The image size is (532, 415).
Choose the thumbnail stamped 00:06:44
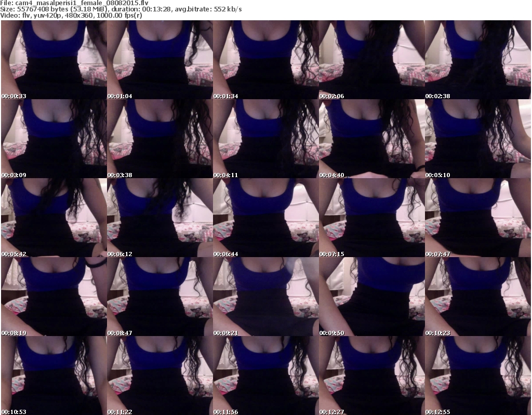coord(265,218)
